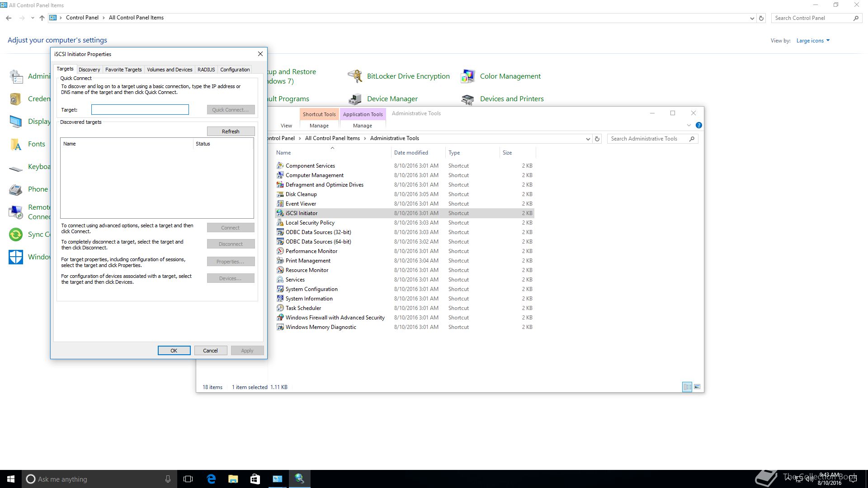Screen dimensions: 868x488
Task: Click the Ask me anything search box
Action: click(x=99, y=479)
